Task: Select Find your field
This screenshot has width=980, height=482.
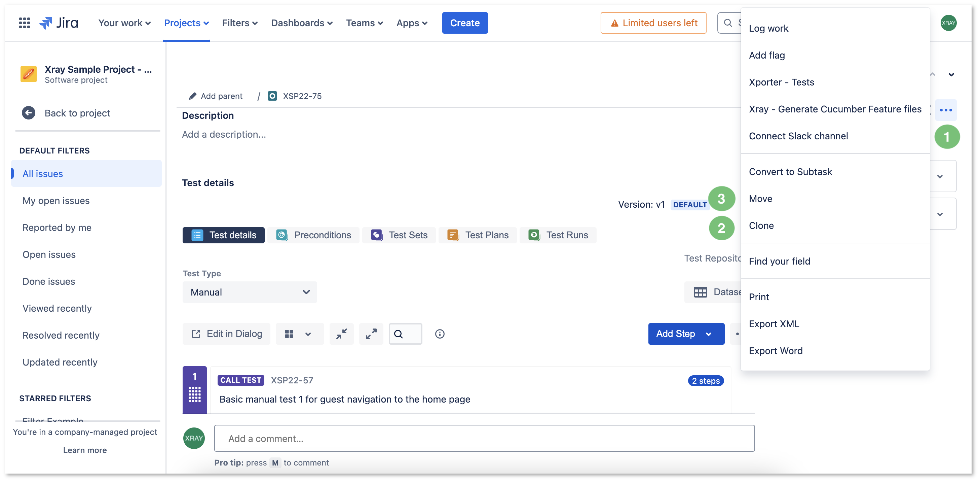Action: (x=835, y=261)
